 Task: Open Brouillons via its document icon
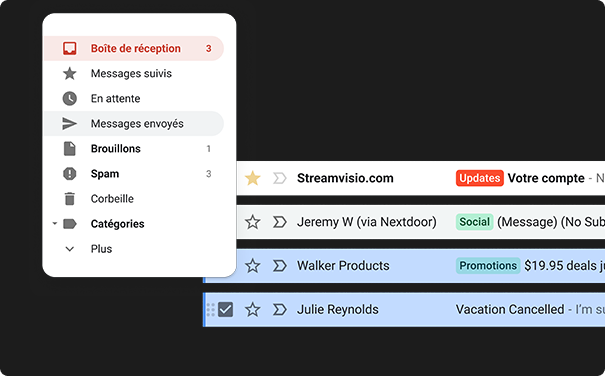point(69,149)
